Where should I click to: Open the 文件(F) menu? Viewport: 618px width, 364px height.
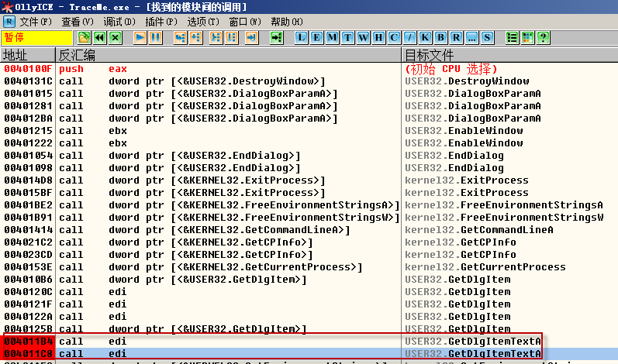[36, 22]
